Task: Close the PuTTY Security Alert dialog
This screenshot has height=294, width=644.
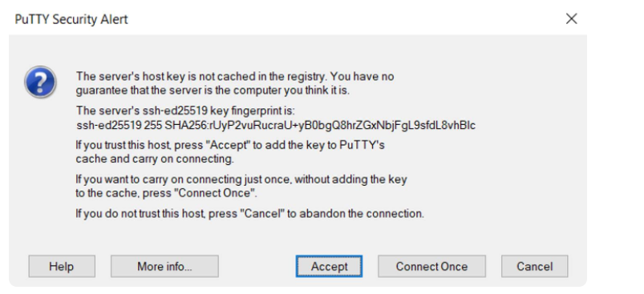Action: click(571, 19)
